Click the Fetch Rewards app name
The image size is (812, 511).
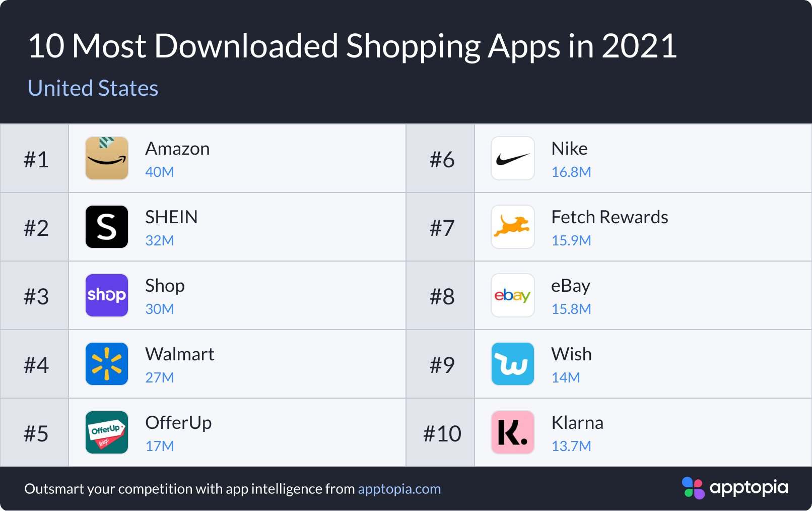(x=610, y=217)
